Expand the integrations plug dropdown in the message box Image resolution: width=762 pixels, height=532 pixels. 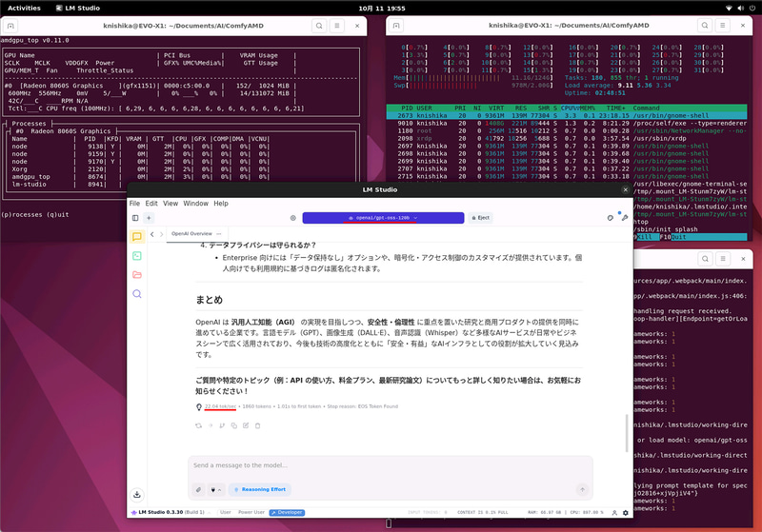point(216,490)
